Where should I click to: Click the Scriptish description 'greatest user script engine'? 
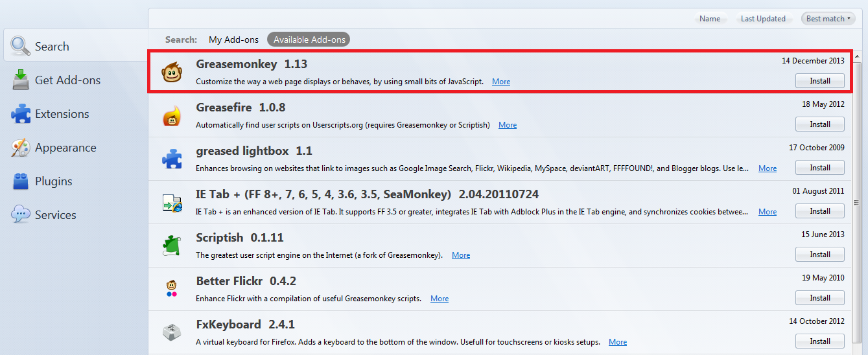pyautogui.click(x=320, y=255)
